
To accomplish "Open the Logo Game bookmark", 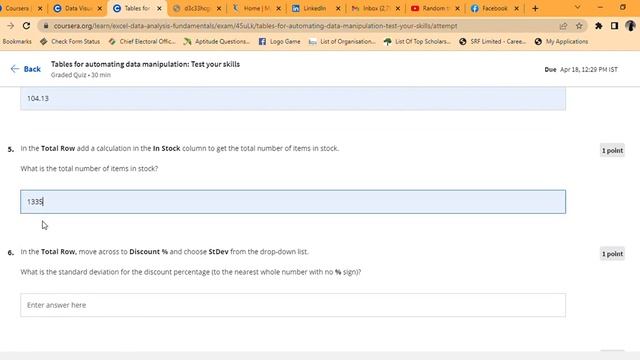I will (x=280, y=42).
